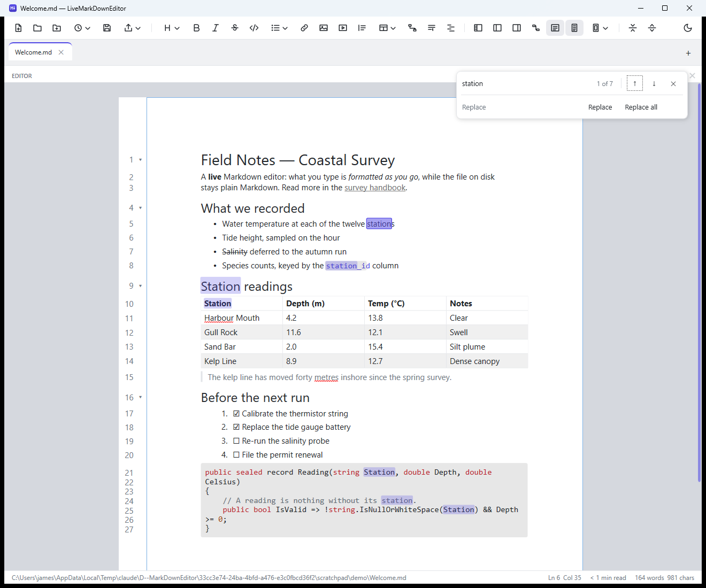Open the table insert dropdown

[x=387, y=28]
